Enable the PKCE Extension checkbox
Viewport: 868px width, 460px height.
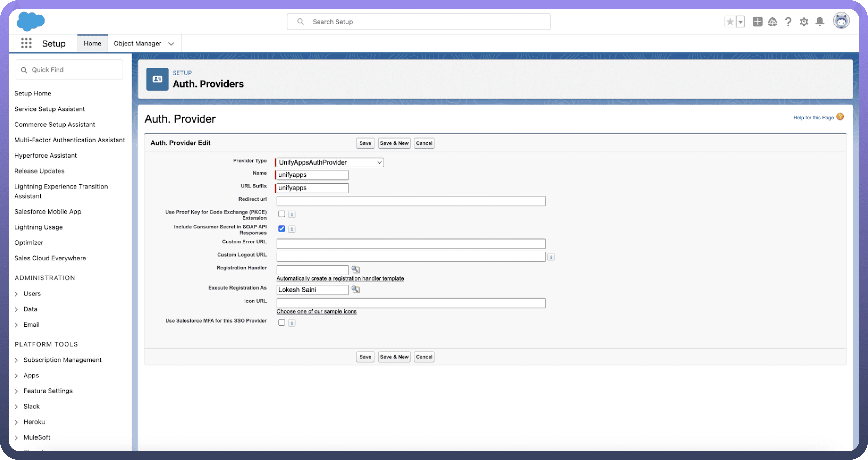282,214
